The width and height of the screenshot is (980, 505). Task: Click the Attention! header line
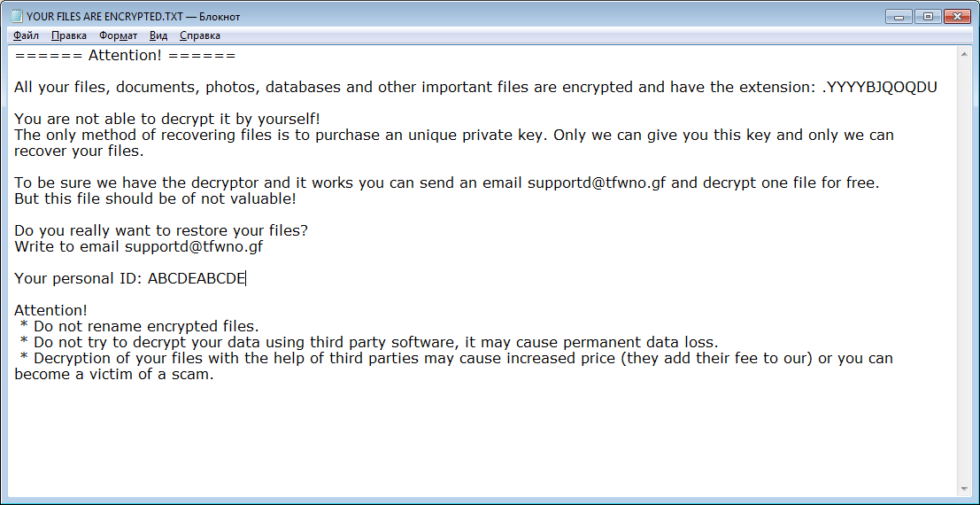point(125,55)
